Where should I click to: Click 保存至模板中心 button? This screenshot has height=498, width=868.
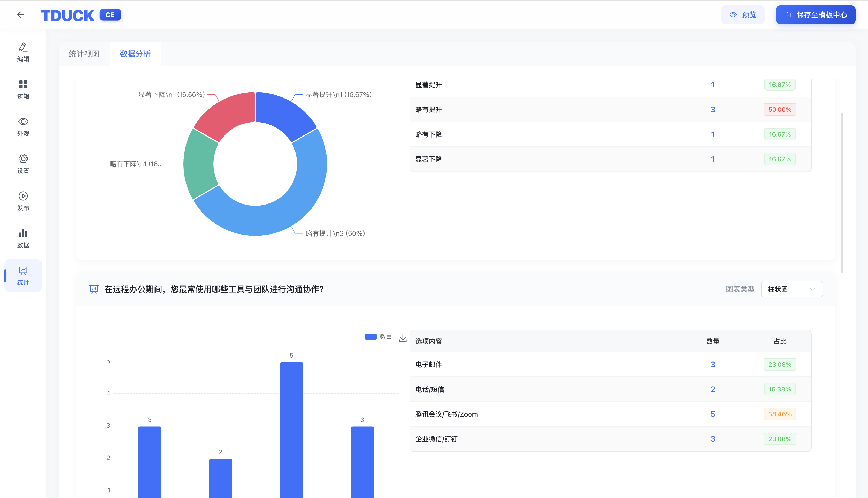(x=815, y=15)
